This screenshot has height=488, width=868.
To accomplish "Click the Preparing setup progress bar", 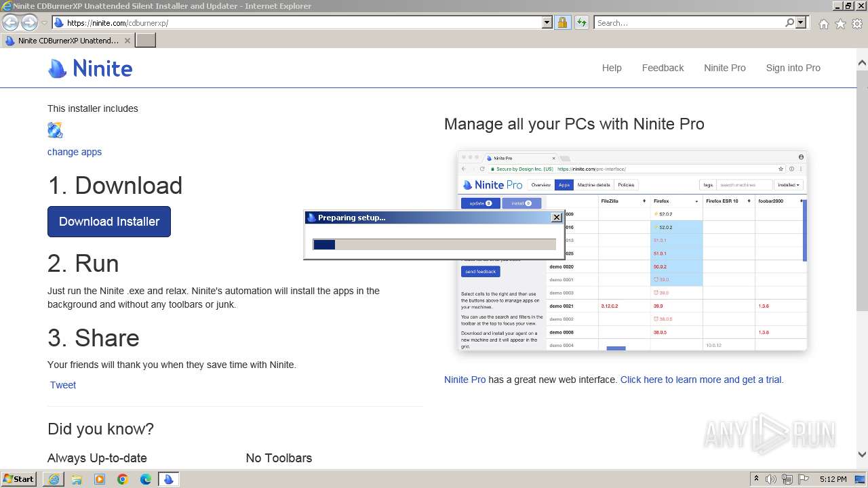I will [434, 245].
